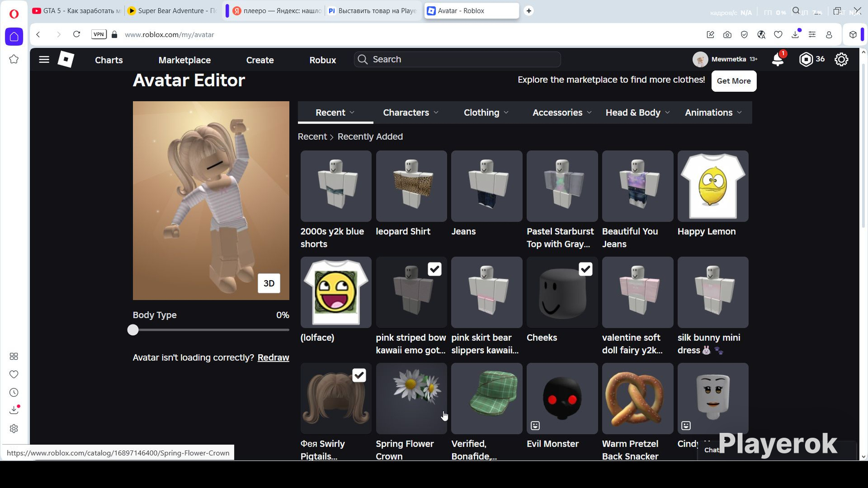Open a new browser tab
The image size is (868, 488).
point(529,11)
